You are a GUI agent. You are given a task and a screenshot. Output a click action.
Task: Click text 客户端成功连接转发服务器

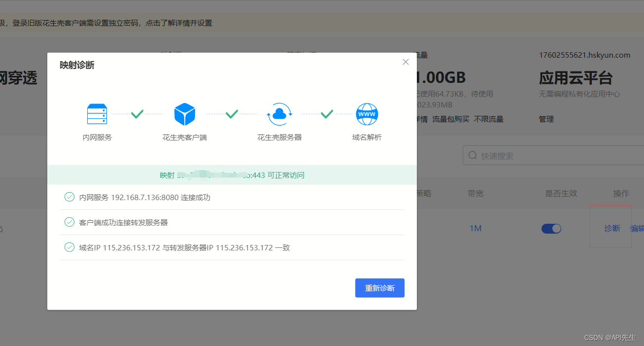[124, 223]
